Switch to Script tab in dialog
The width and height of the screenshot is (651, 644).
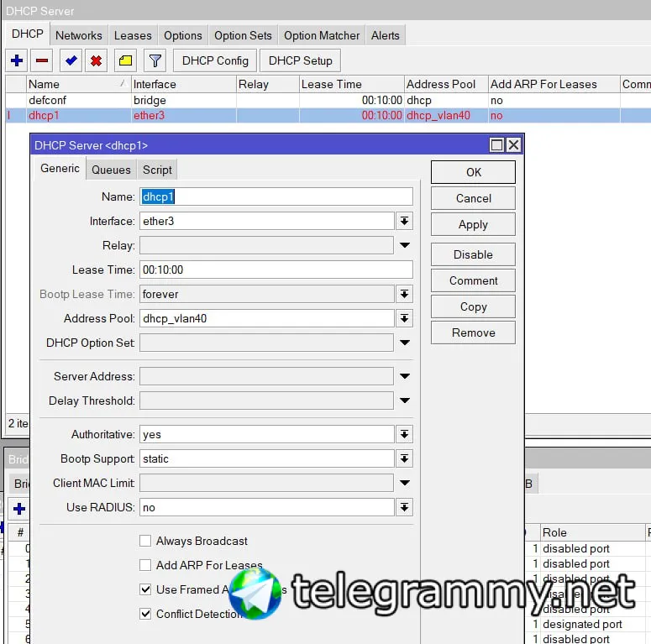pos(157,170)
